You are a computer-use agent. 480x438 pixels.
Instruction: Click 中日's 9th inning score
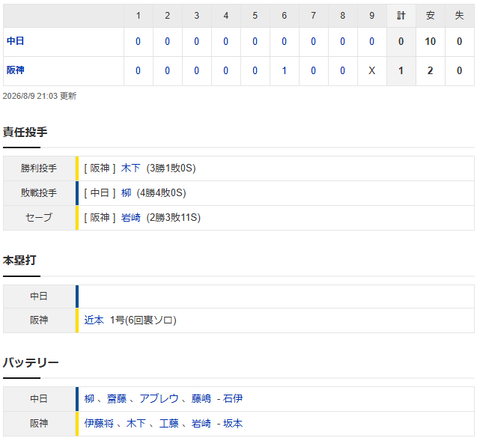click(x=372, y=41)
